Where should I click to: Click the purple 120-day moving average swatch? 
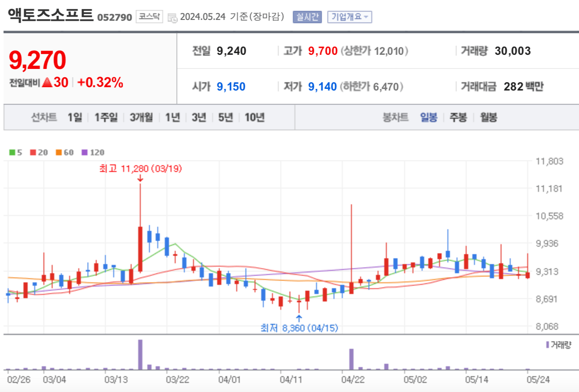(x=84, y=152)
